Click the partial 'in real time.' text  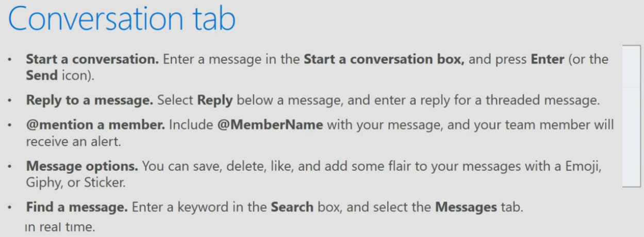[x=60, y=227]
